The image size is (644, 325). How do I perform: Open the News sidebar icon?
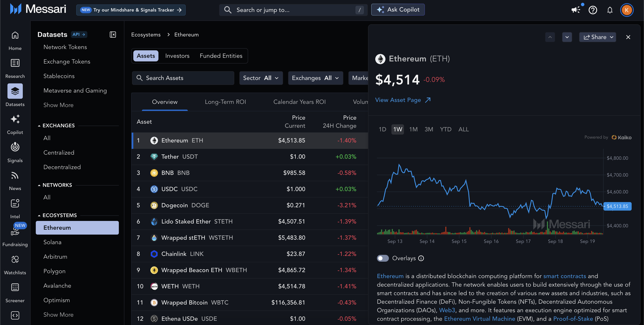(x=15, y=175)
